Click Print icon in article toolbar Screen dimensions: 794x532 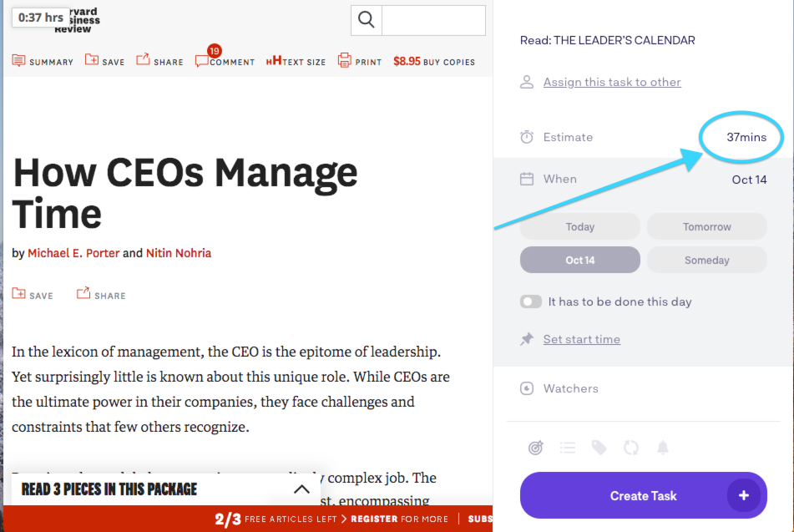344,60
